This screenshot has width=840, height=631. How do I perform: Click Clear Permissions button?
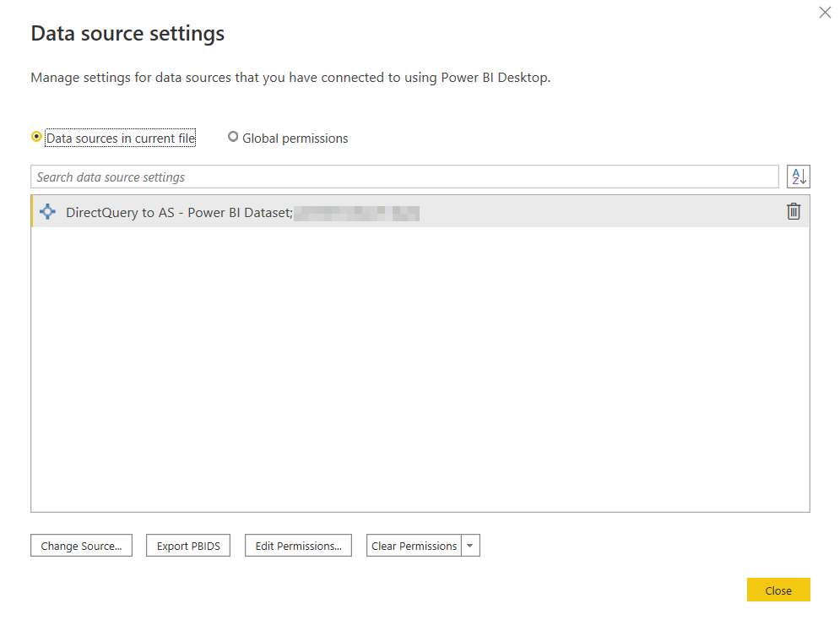coord(414,546)
